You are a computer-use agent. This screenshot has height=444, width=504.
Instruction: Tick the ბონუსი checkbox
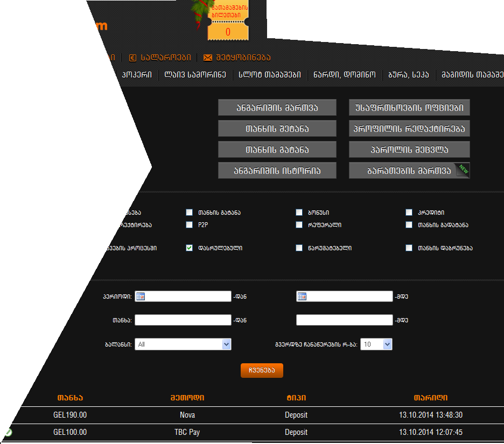point(299,213)
